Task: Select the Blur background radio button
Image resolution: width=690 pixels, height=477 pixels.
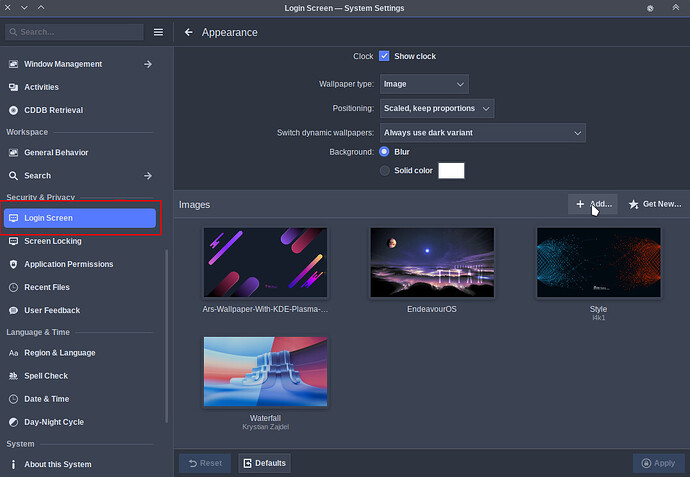Action: point(384,152)
